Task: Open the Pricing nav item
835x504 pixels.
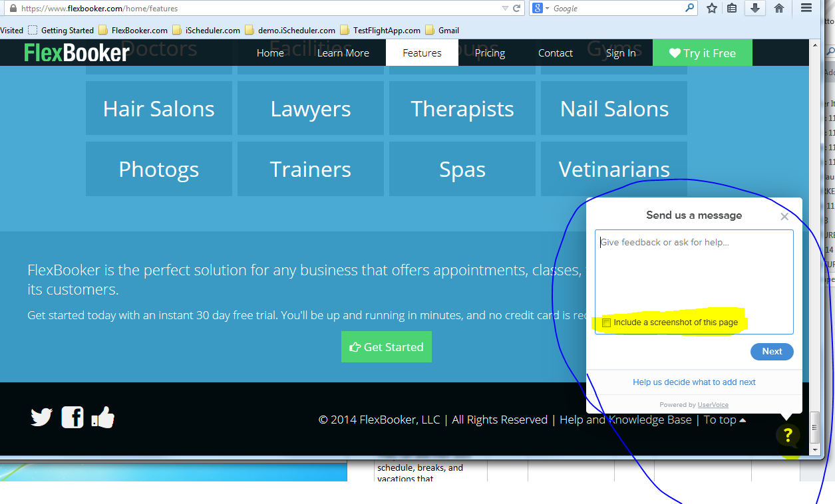Action: (490, 53)
